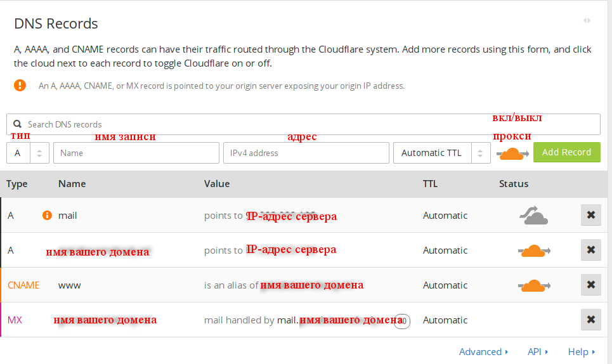Image resolution: width=612 pixels, height=364 pixels.
Task: Click the Automatic TTL of the domain A record
Action: coord(445,250)
